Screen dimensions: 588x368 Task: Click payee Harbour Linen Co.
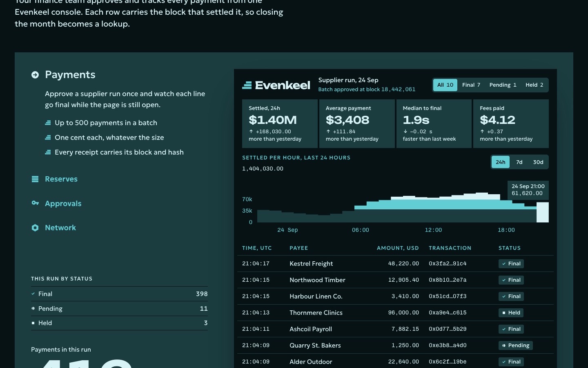pos(316,296)
